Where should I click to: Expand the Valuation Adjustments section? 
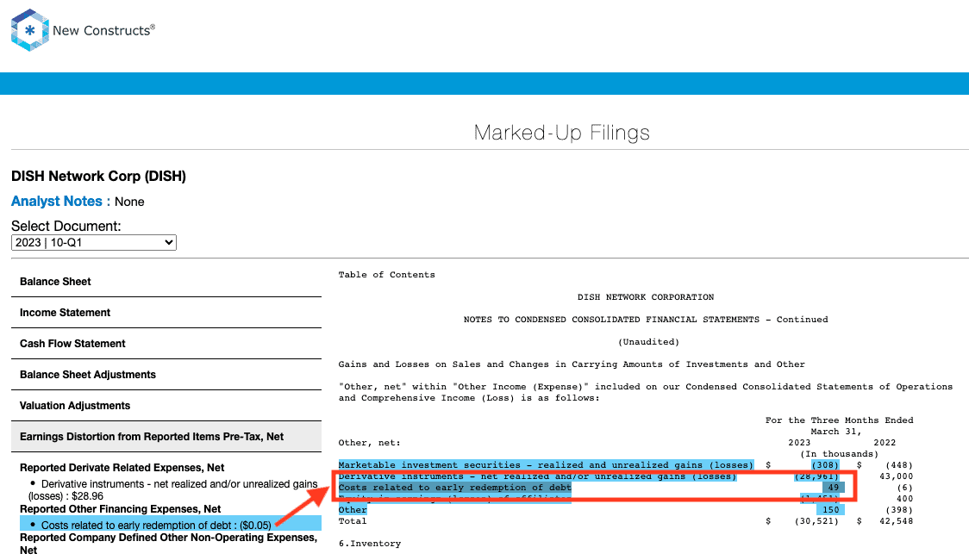[x=166, y=405]
